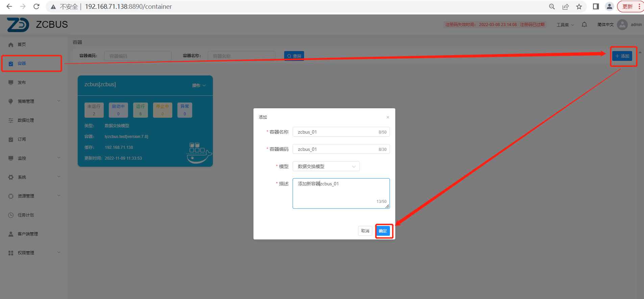Open the 模型 dropdown selector
The image size is (644, 299).
coord(326,166)
